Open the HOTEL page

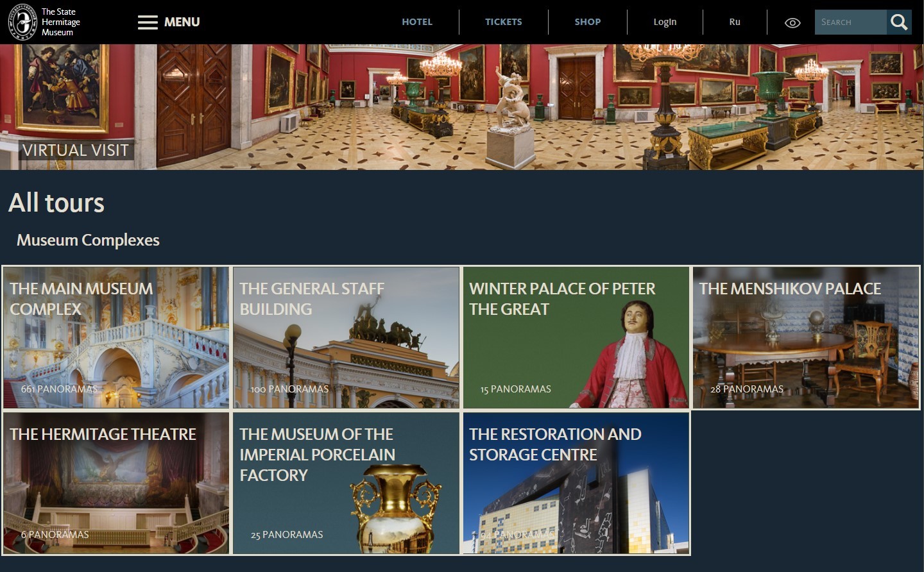coord(417,22)
